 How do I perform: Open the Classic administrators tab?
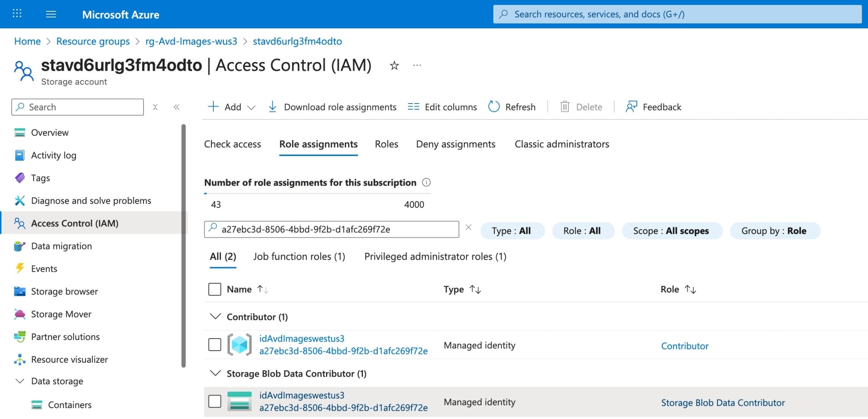pos(562,144)
